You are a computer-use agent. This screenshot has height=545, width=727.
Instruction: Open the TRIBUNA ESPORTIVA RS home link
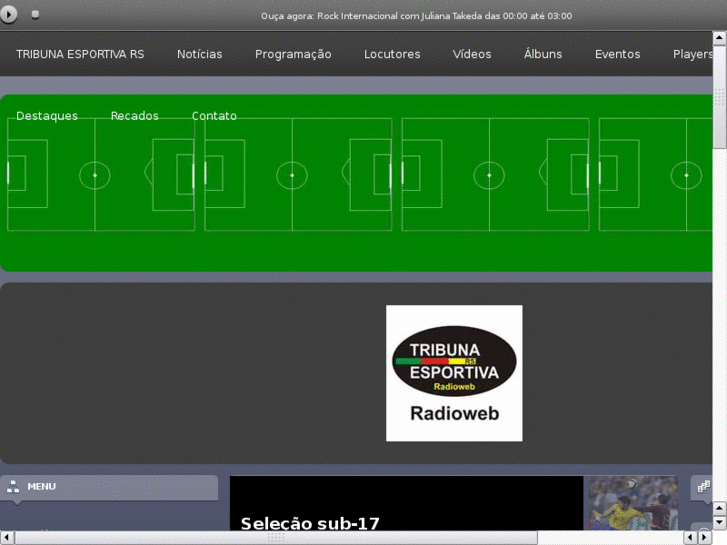(80, 54)
